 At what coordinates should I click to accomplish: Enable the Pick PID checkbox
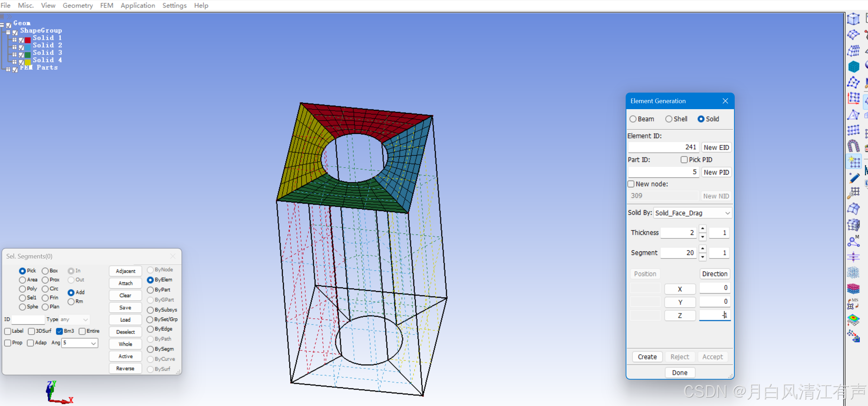pos(684,160)
